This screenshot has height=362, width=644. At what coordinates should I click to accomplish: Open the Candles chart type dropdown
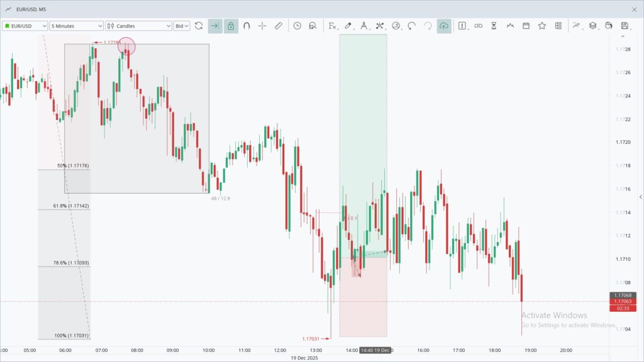138,26
